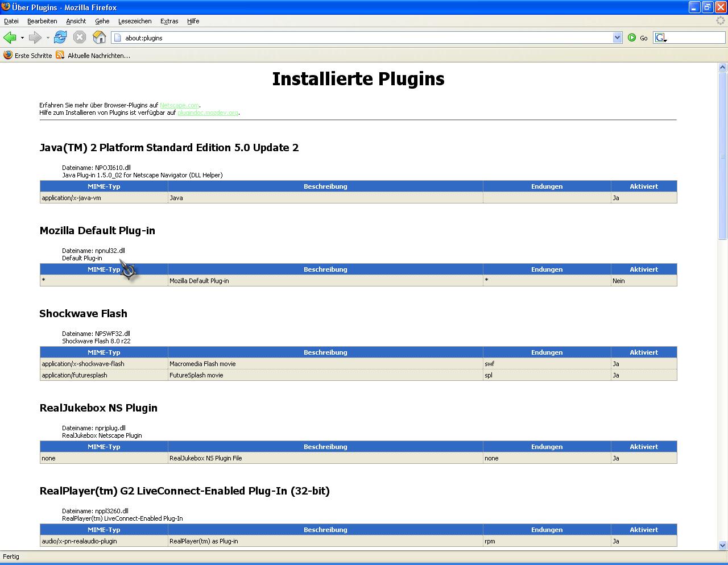
Task: Reload the page with the refresh icon
Action: (60, 38)
